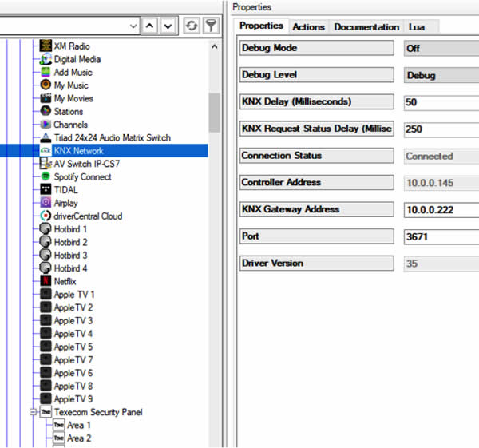Screen dimensions: 479x448
Task: Click the Connection Status label
Action: tap(316, 156)
